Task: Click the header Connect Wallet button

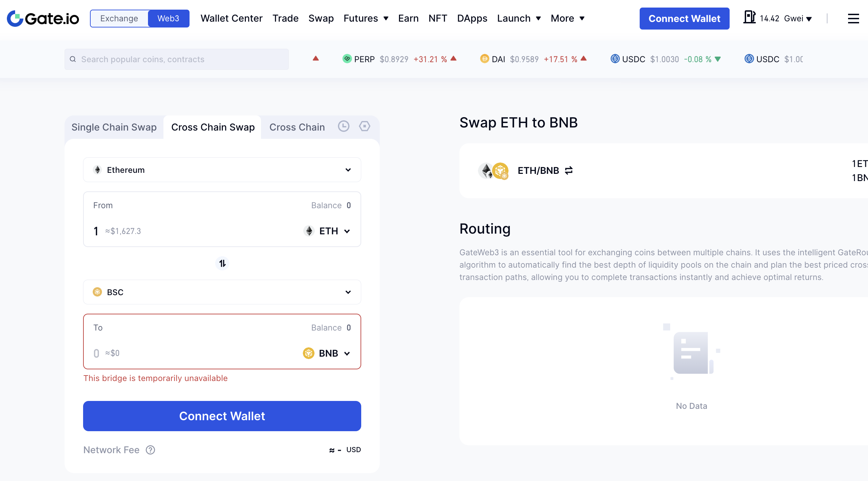Action: click(684, 19)
